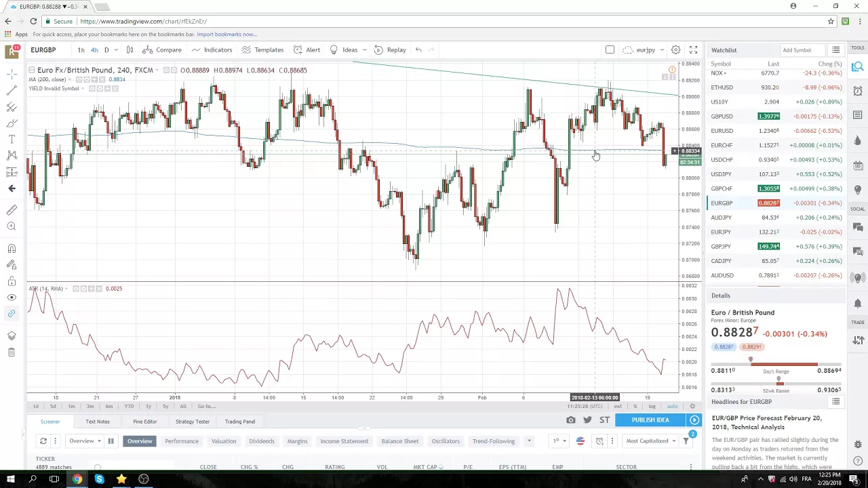The height and width of the screenshot is (488, 868).
Task: Toggle hide all drawing tools eye
Action: tap(12, 297)
